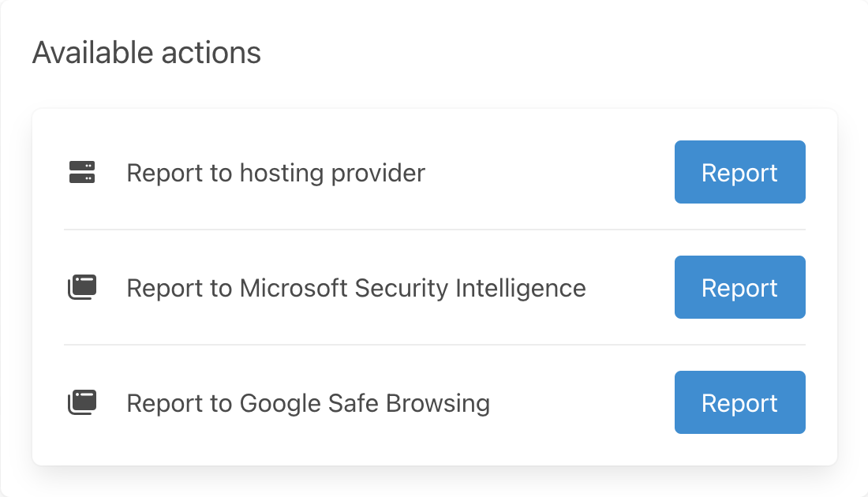Click the window icon beside Microsoft Security Intelligence

82,287
